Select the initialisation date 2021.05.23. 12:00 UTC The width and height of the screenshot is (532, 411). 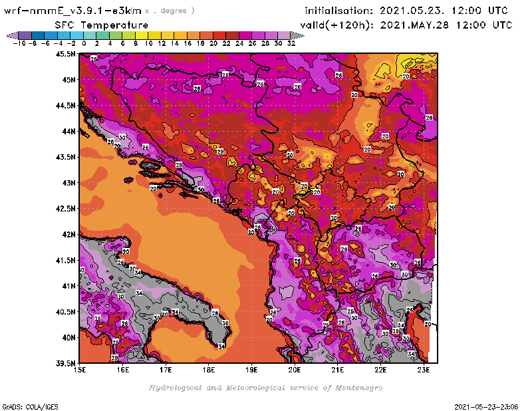pos(444,11)
